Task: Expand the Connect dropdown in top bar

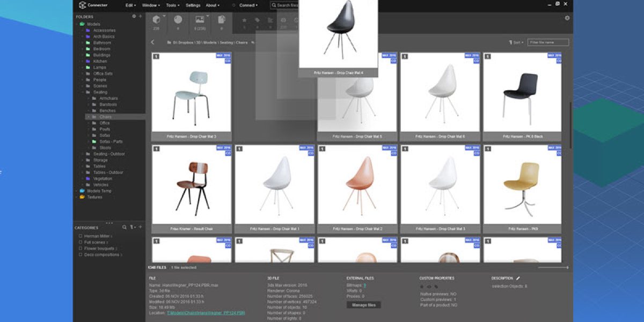Action: coord(248,5)
